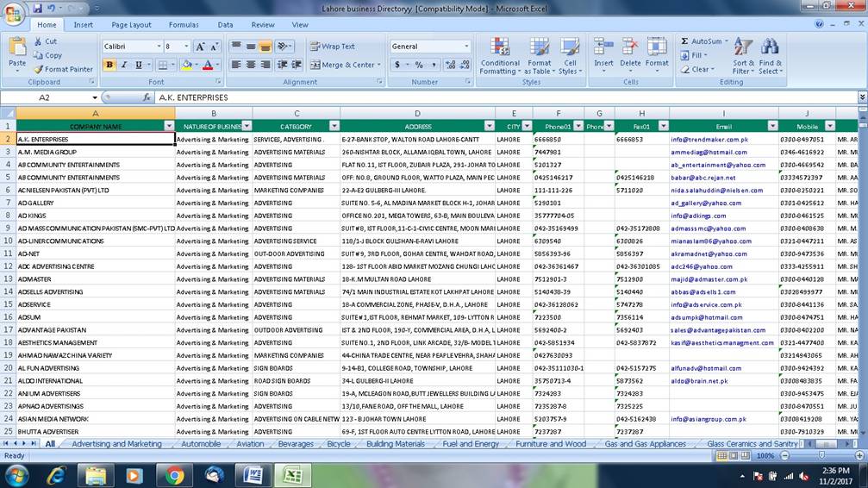Toggle Italic text formatting

pyautogui.click(x=124, y=65)
